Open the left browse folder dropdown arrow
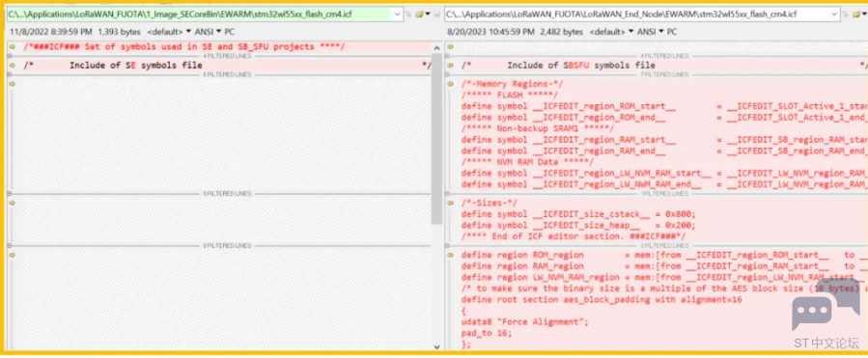Screen dimensions: 868x358 pyautogui.click(x=428, y=14)
